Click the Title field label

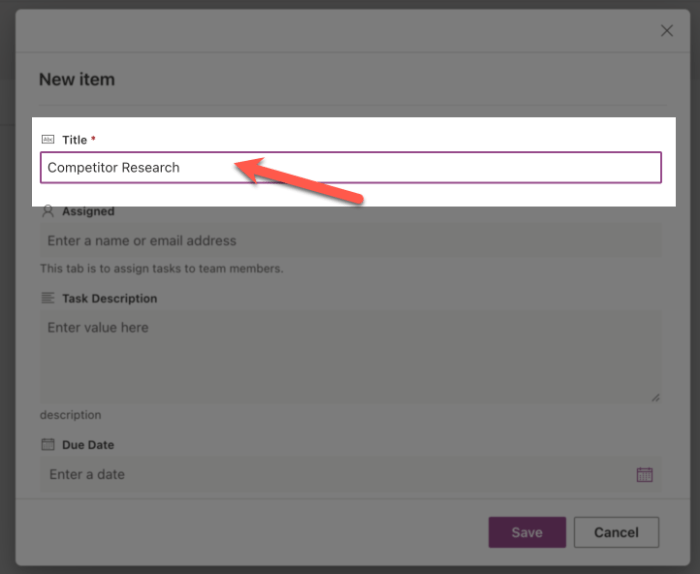(75, 140)
